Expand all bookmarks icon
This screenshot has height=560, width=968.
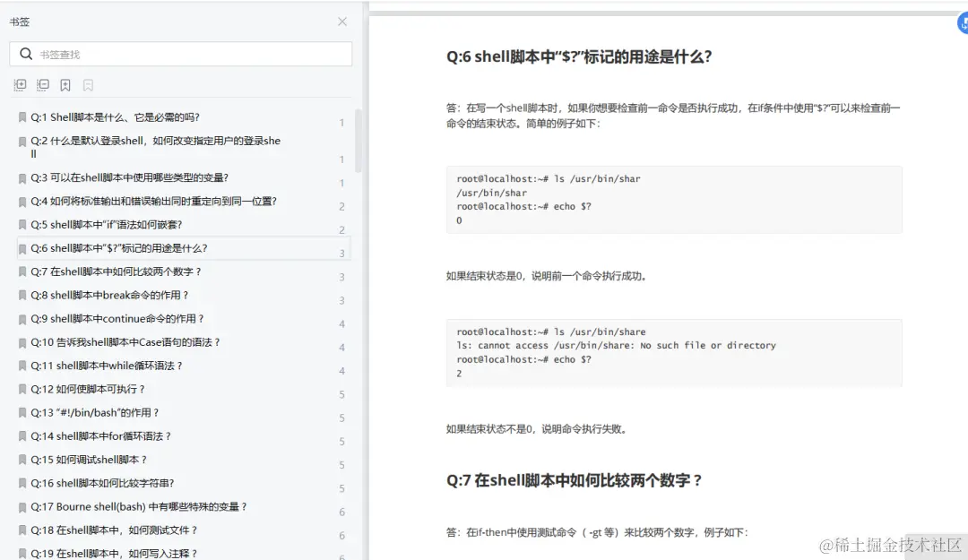click(x=20, y=85)
